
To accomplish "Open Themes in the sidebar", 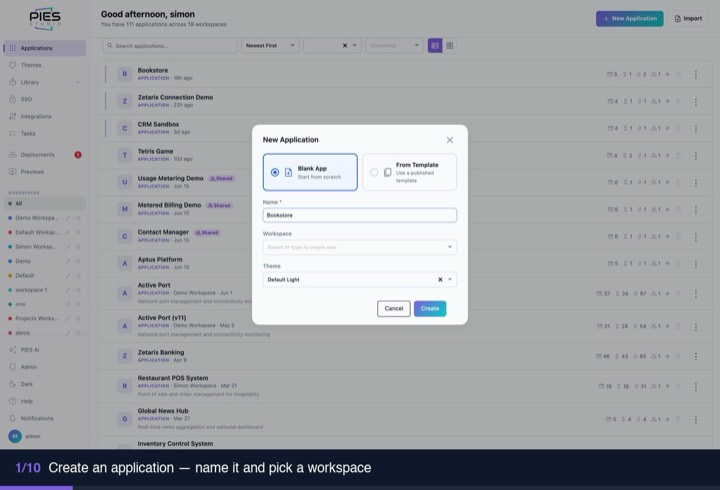I will [45, 65].
